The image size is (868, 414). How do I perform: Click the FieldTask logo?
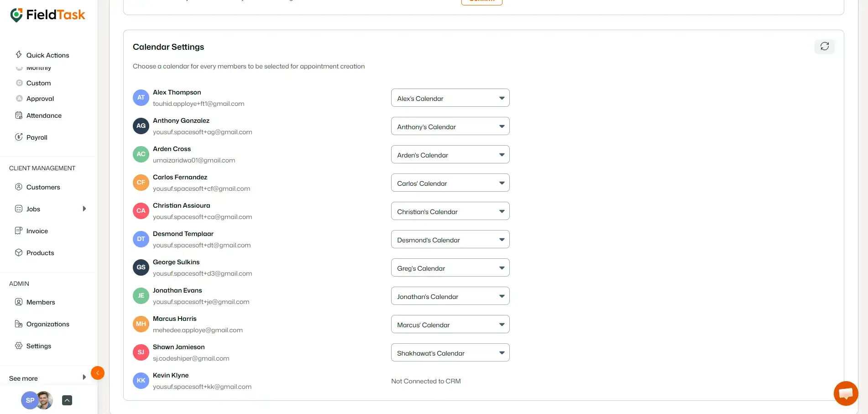tap(47, 15)
